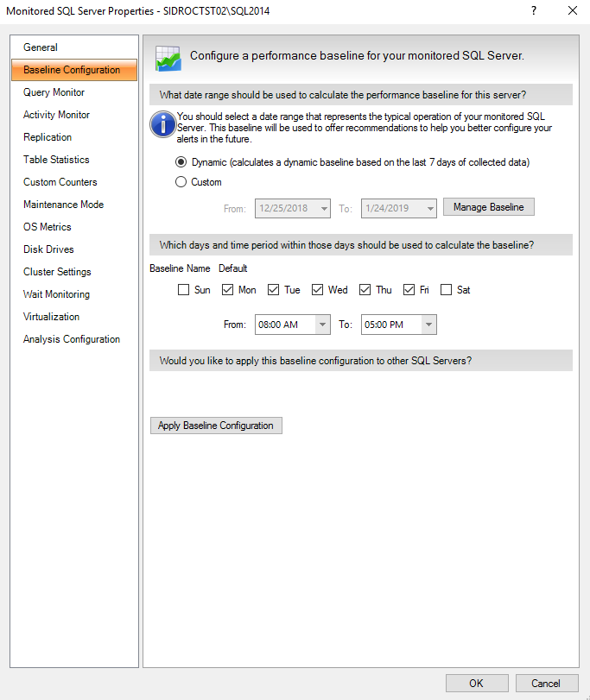Open Cluster Settings page
The height and width of the screenshot is (700, 590).
coord(74,272)
